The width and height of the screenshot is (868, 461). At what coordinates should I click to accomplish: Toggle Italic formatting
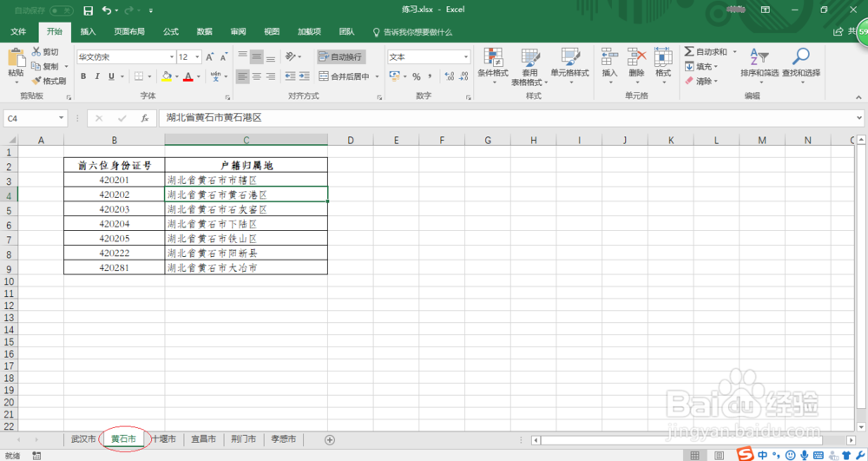[x=97, y=76]
